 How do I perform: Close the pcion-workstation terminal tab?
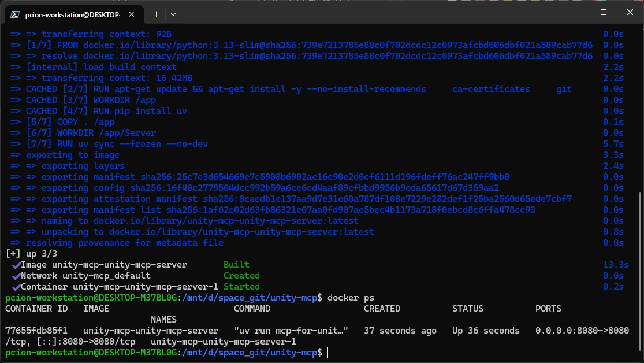click(x=134, y=13)
